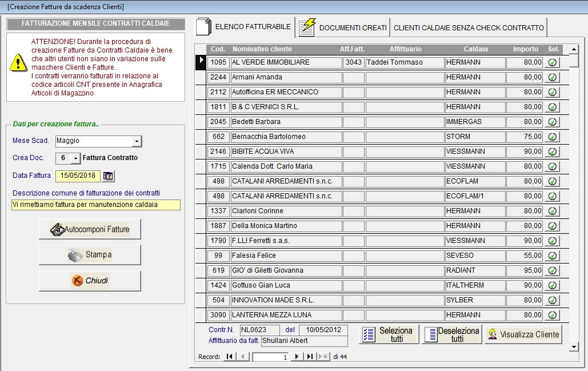Click the new record navigation icon
This screenshot has height=371, width=588.
tap(323, 356)
